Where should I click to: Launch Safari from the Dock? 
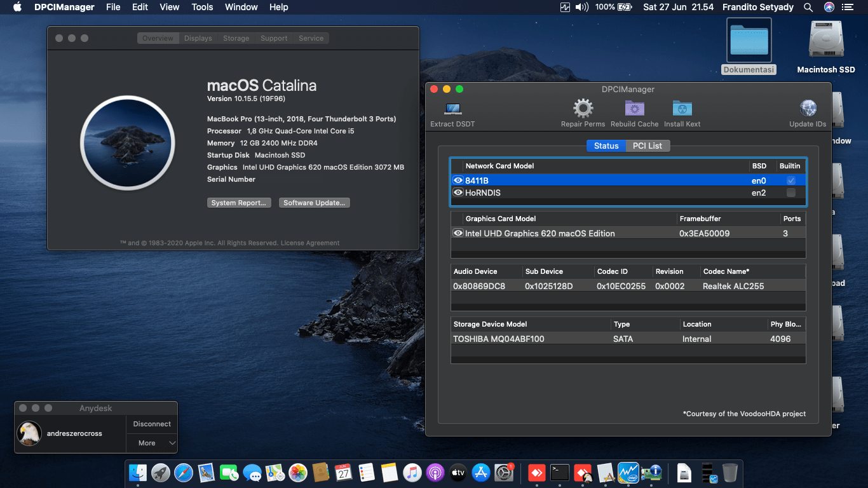pyautogui.click(x=183, y=473)
